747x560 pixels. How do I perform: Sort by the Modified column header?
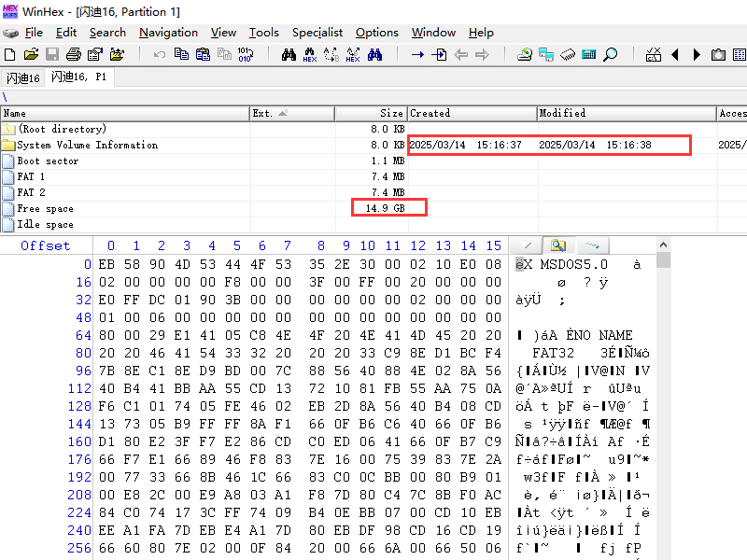(x=627, y=113)
